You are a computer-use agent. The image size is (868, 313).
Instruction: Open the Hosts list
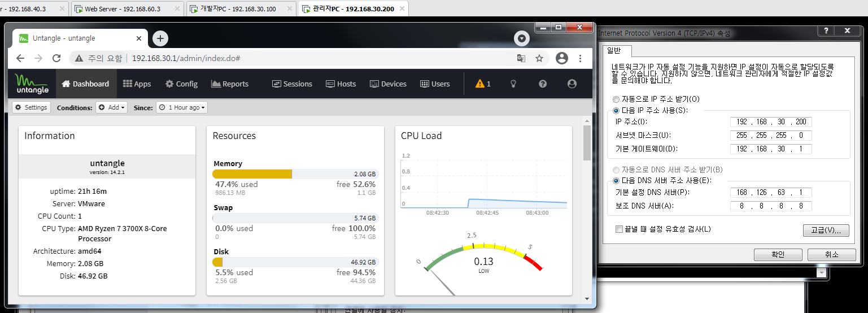pos(341,84)
